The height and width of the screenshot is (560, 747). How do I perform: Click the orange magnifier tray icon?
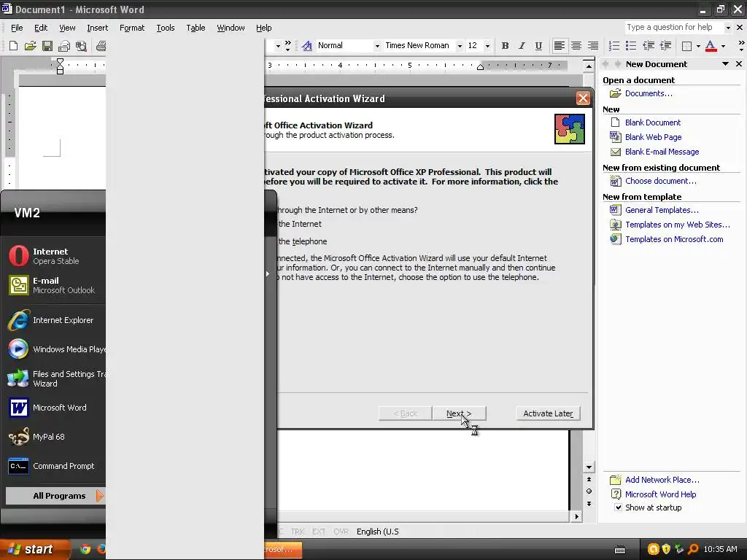point(693,549)
